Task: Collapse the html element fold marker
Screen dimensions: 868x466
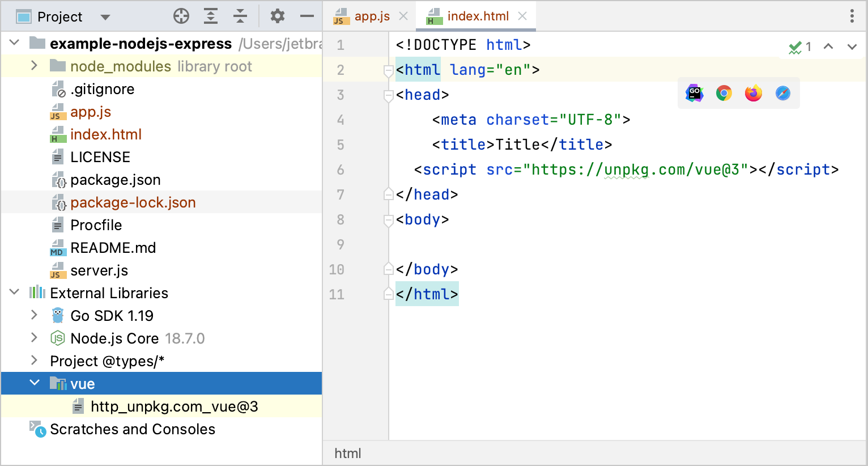Action: coord(388,70)
